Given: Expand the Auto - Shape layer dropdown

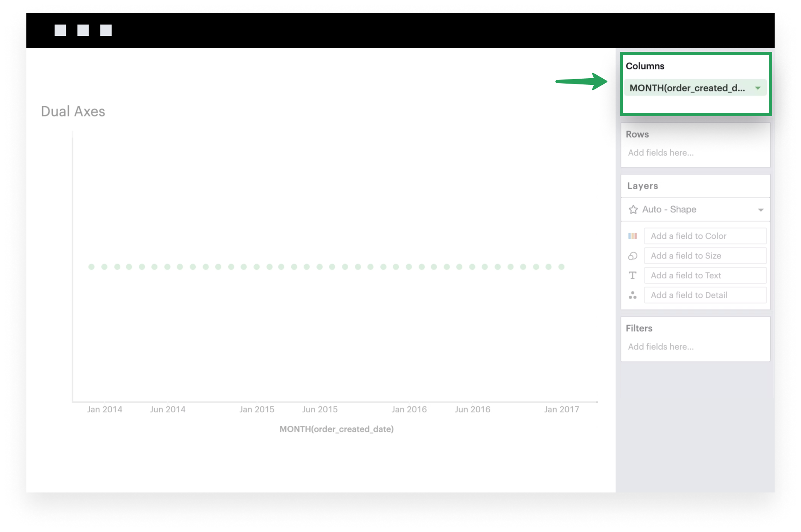Looking at the screenshot, I should [761, 209].
